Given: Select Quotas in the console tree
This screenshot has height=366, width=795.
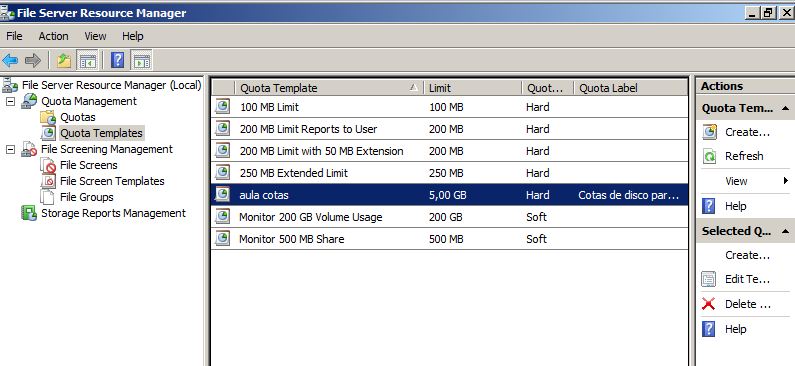Looking at the screenshot, I should 78,117.
